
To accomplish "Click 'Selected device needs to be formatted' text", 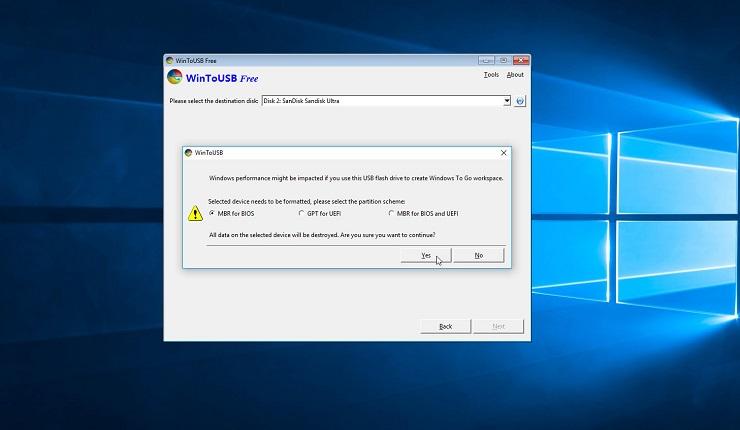I will [307, 202].
